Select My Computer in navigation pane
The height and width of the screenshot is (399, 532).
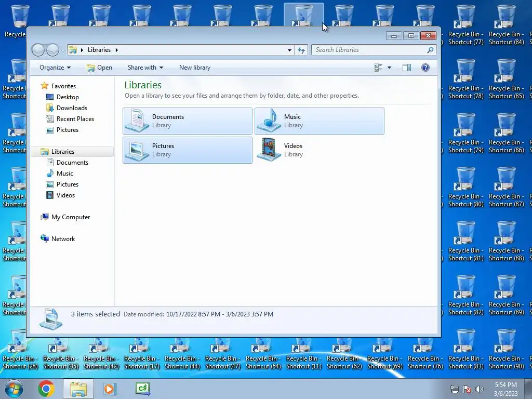pyautogui.click(x=71, y=217)
